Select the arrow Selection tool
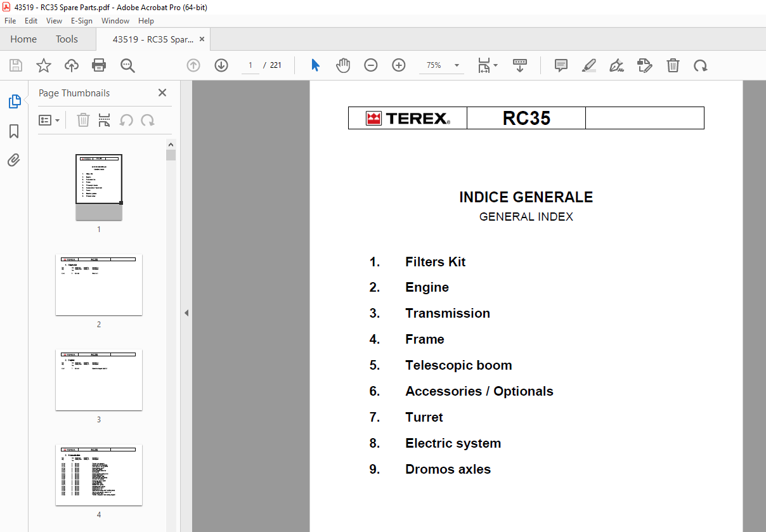This screenshot has width=766, height=532. [x=315, y=65]
